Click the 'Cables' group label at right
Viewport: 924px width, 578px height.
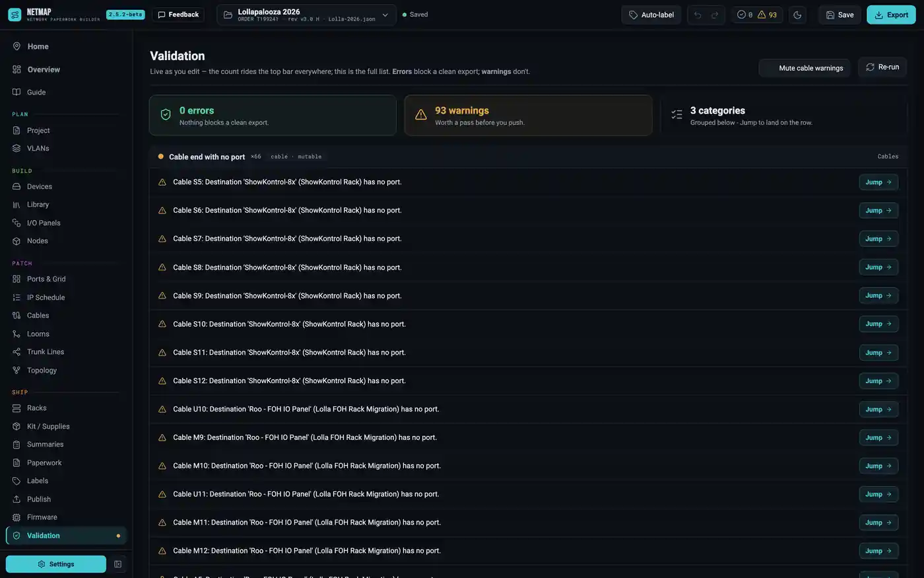click(888, 157)
